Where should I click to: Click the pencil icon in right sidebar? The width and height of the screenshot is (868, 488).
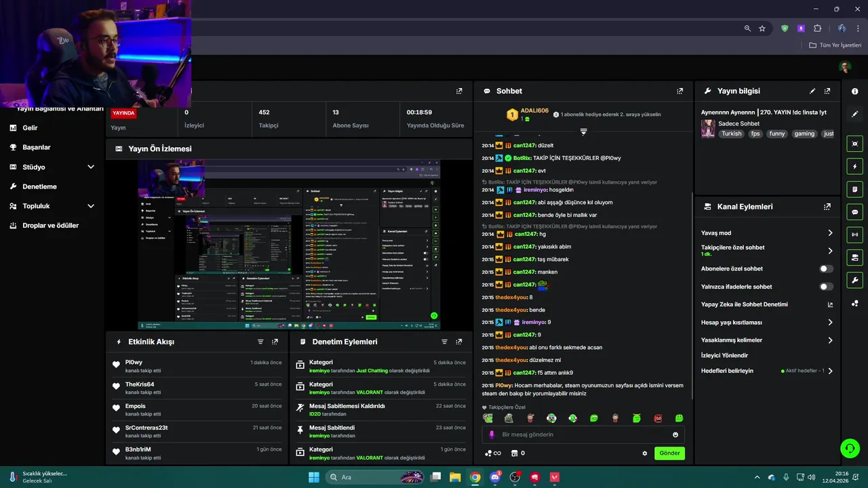[854, 114]
